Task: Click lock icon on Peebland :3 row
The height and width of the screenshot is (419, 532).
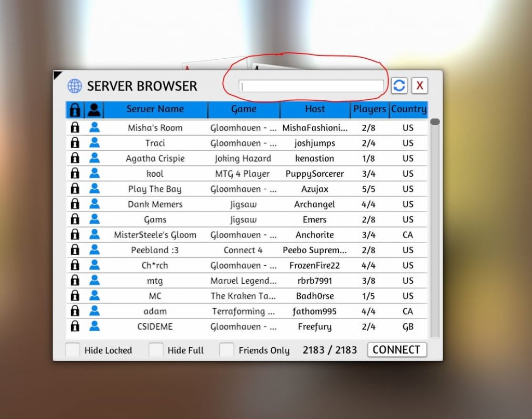Action: (75, 250)
